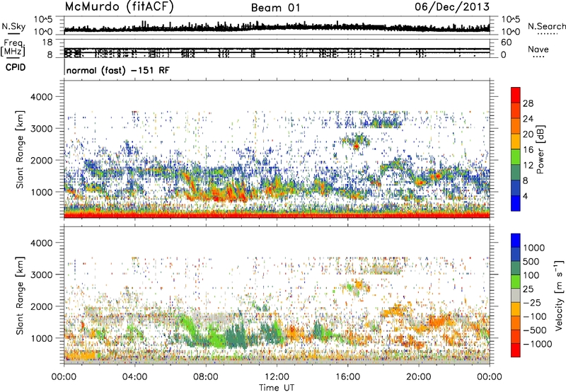The width and height of the screenshot is (566, 392).
Task: Click 'Slant Range [km]' label of velocity panel
Action: tap(20, 295)
